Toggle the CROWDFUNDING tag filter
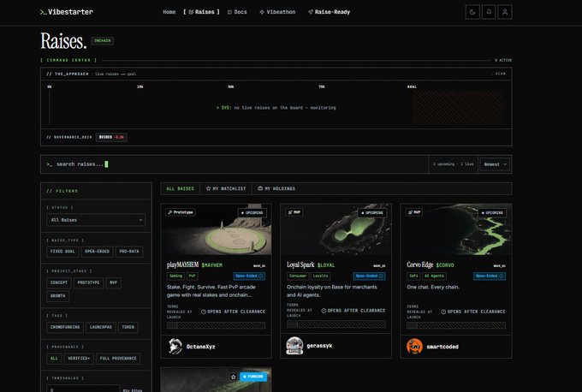The height and width of the screenshot is (392, 582). click(65, 327)
